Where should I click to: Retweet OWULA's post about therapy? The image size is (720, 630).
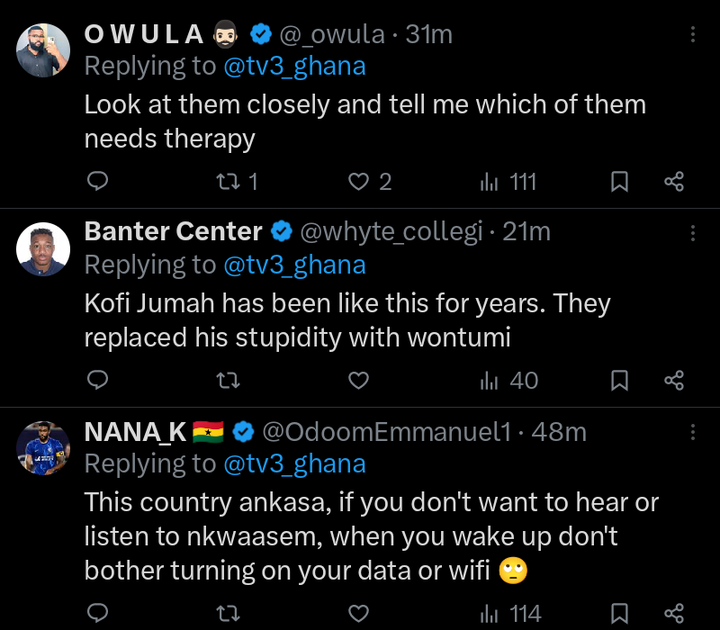point(229,181)
